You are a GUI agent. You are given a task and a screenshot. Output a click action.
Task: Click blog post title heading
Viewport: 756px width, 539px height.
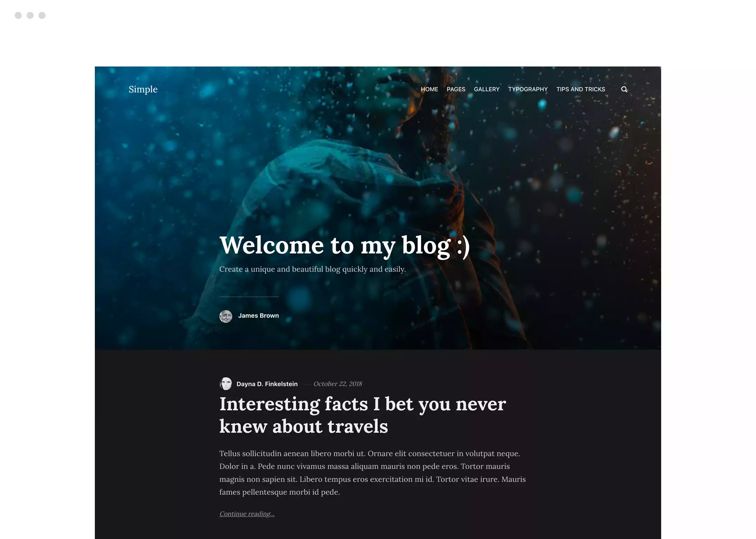(363, 414)
